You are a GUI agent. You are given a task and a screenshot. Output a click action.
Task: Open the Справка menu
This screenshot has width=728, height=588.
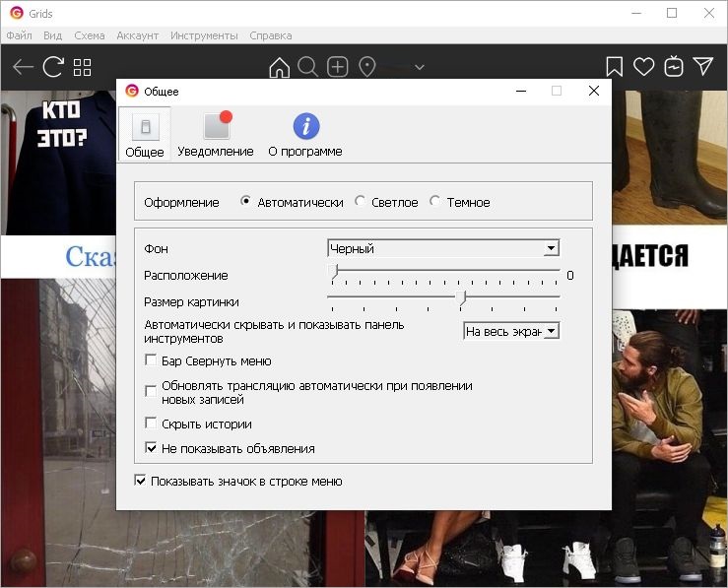tap(271, 35)
